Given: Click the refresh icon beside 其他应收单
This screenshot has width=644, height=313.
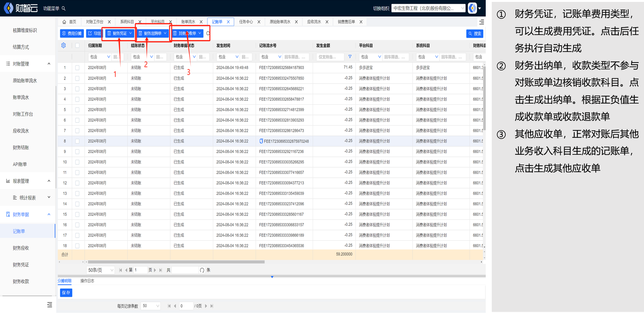Looking at the screenshot, I should (208, 34).
